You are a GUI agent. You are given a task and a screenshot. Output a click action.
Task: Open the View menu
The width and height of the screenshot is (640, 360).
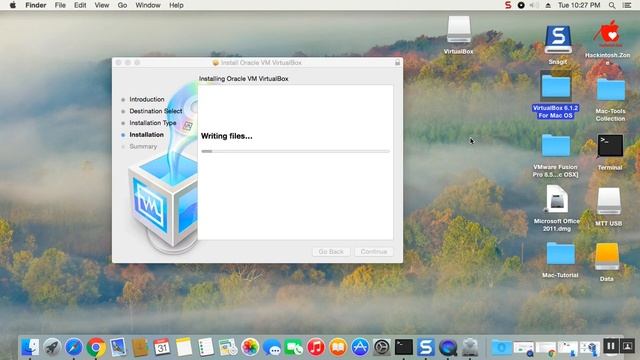[x=102, y=5]
